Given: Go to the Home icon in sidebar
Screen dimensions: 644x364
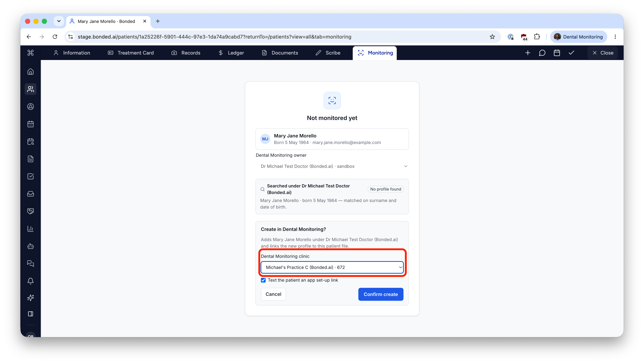Looking at the screenshot, I should tap(31, 72).
